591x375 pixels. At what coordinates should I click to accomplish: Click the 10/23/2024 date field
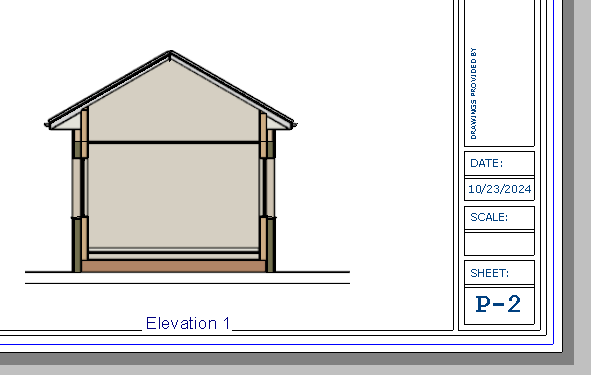click(499, 189)
